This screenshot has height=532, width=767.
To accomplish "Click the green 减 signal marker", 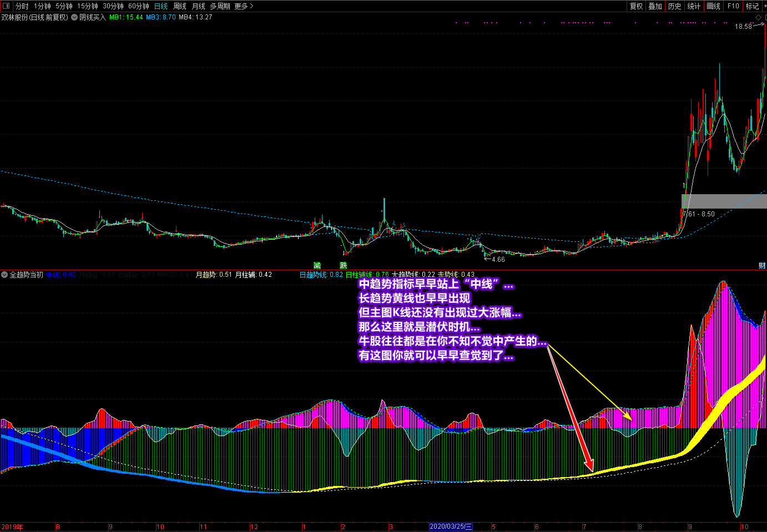I will tap(317, 266).
